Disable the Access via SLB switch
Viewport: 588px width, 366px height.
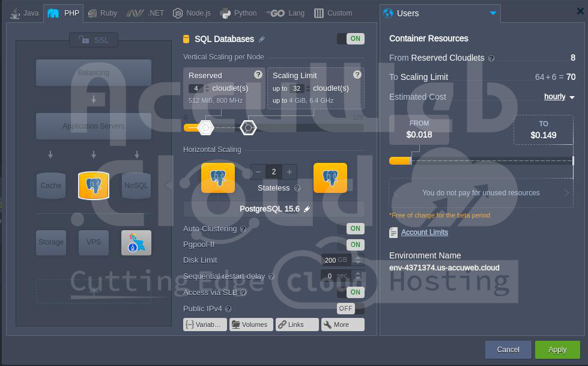350,292
